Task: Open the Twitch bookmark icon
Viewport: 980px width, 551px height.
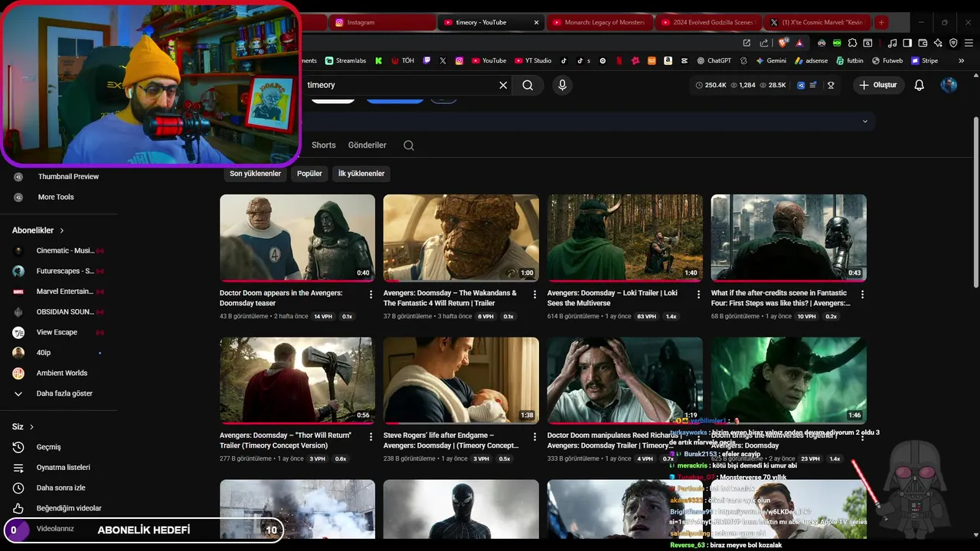Action: [426, 60]
